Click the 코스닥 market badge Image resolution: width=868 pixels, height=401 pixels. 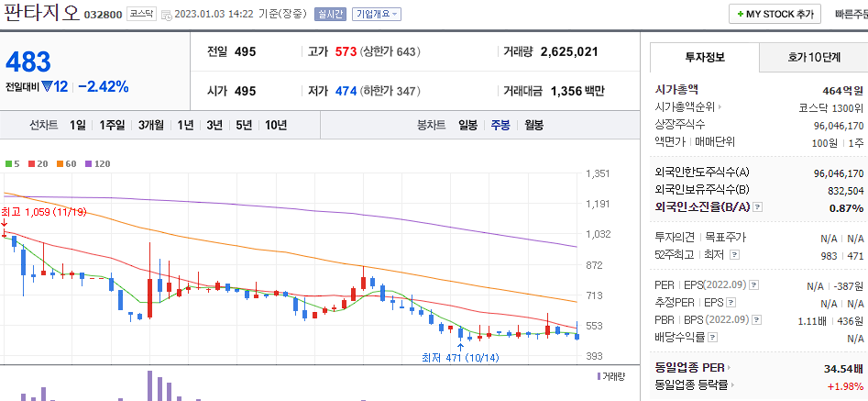[x=142, y=15]
